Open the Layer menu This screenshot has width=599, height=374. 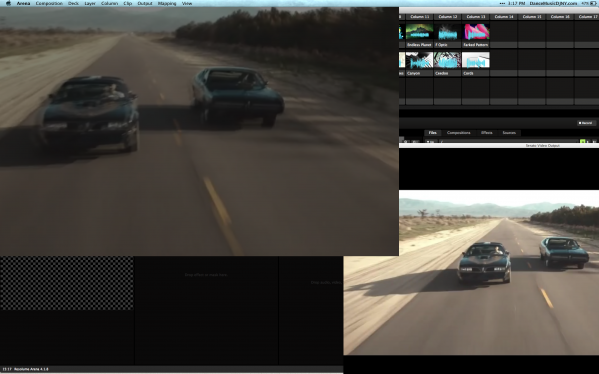[90, 3]
